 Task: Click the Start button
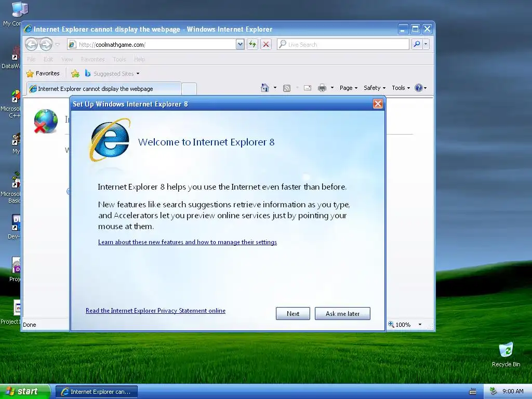[x=24, y=392]
